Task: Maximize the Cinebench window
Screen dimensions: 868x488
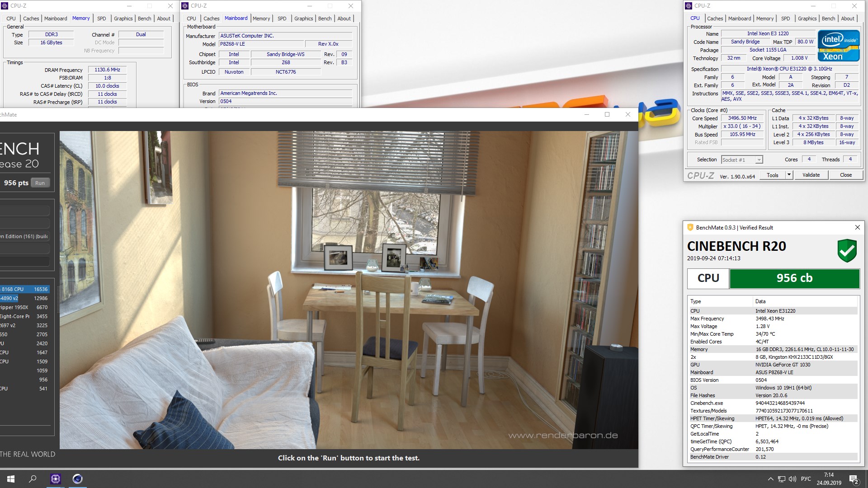Action: [x=607, y=114]
